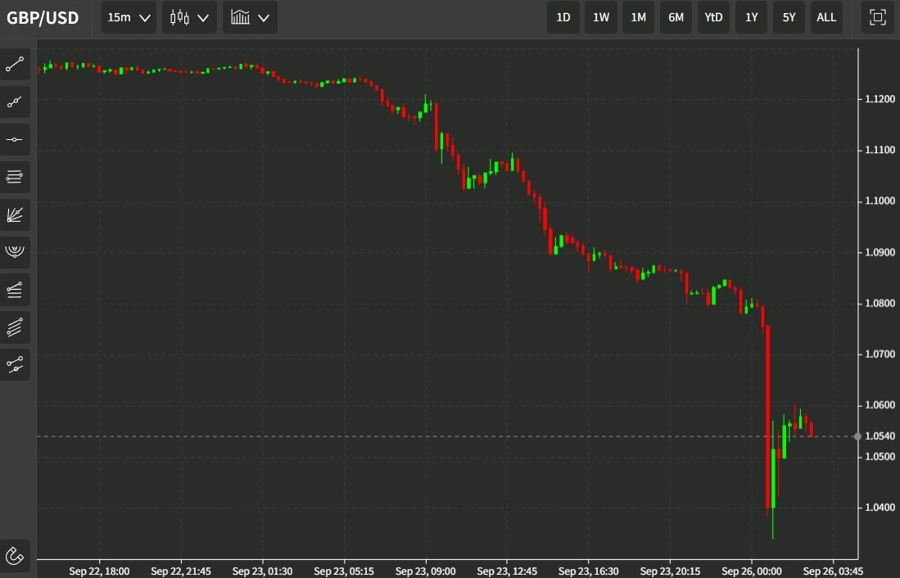
Task: Select the parallel channel tool
Action: click(x=15, y=328)
